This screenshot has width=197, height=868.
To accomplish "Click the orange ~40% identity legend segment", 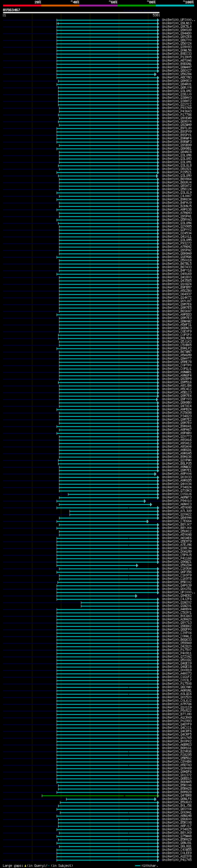I will coord(60,6).
